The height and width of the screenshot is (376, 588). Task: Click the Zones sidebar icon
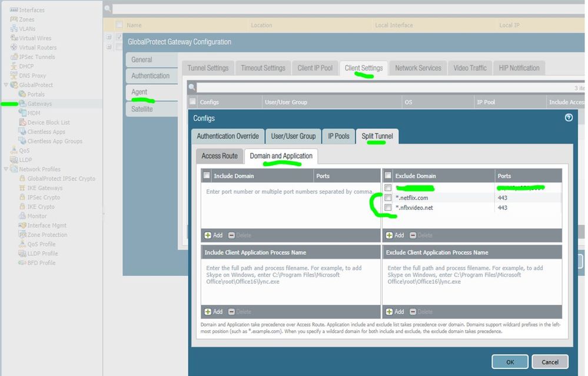pos(14,19)
